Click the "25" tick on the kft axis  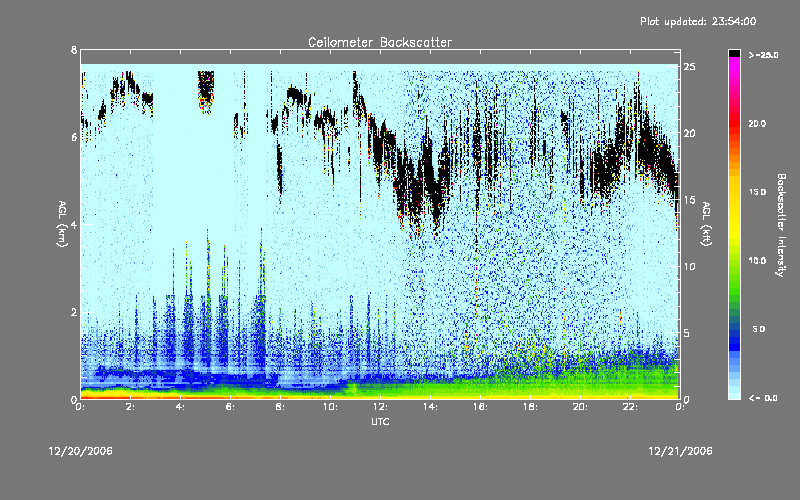[x=690, y=67]
